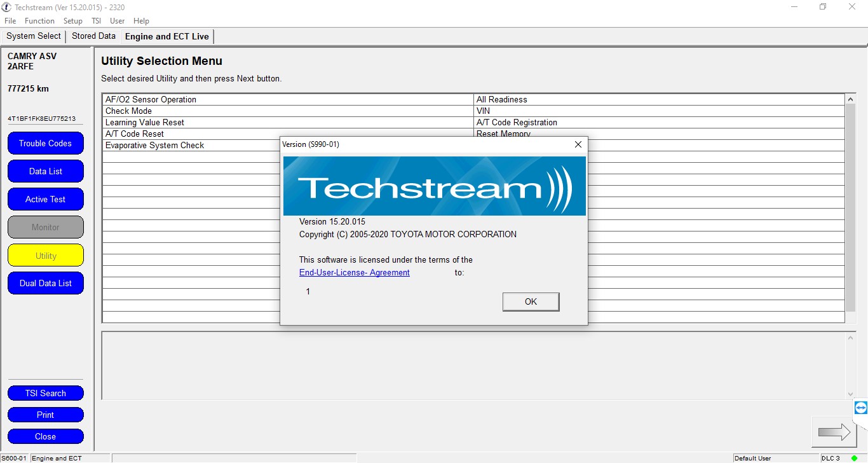Open the TSI menu

pos(96,21)
